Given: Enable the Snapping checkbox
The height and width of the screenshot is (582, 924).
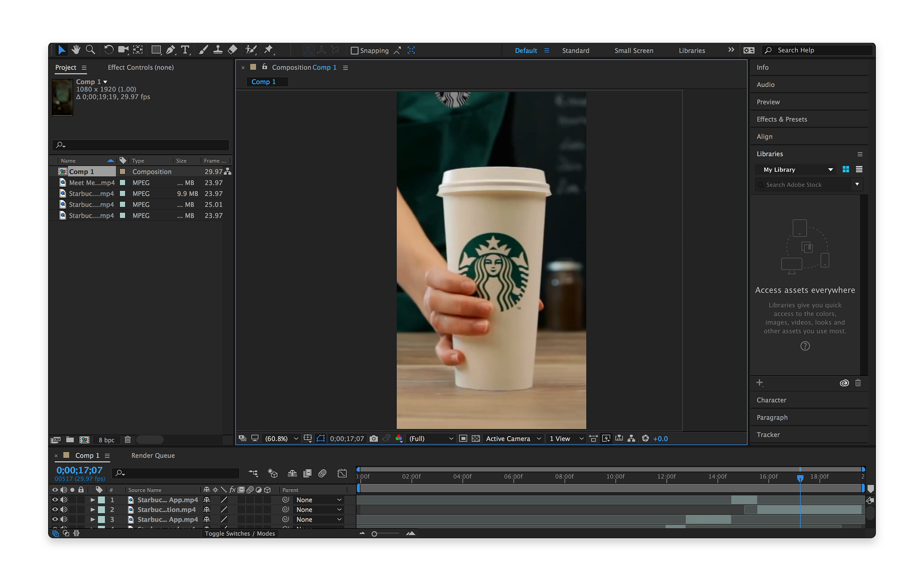Looking at the screenshot, I should coord(355,50).
